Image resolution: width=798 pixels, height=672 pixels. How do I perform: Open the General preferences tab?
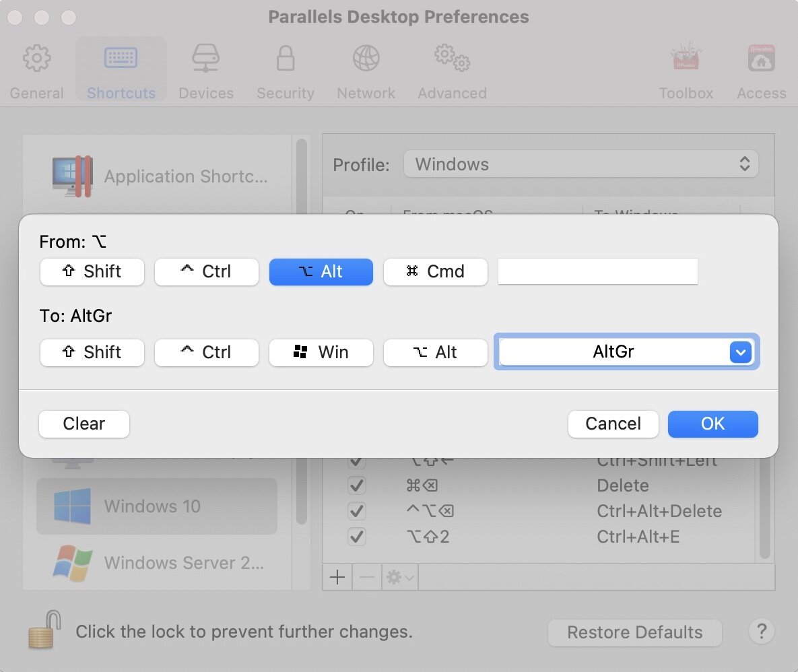[x=36, y=71]
